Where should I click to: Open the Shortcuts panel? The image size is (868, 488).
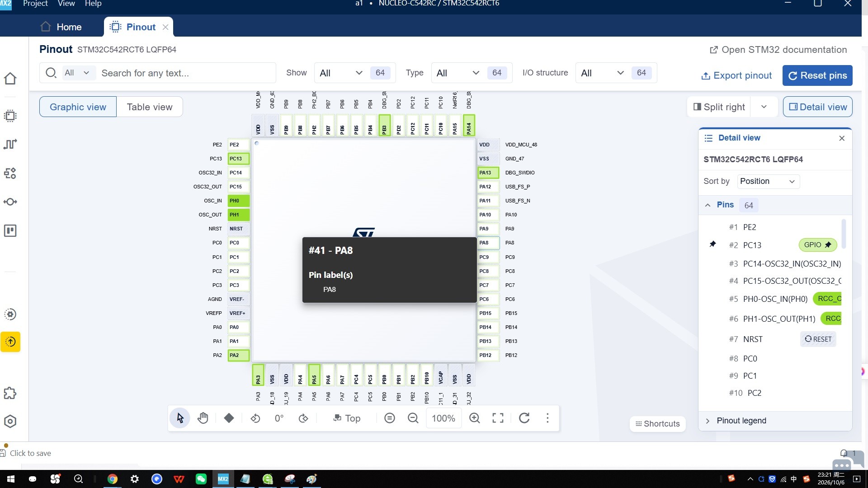[657, 424]
